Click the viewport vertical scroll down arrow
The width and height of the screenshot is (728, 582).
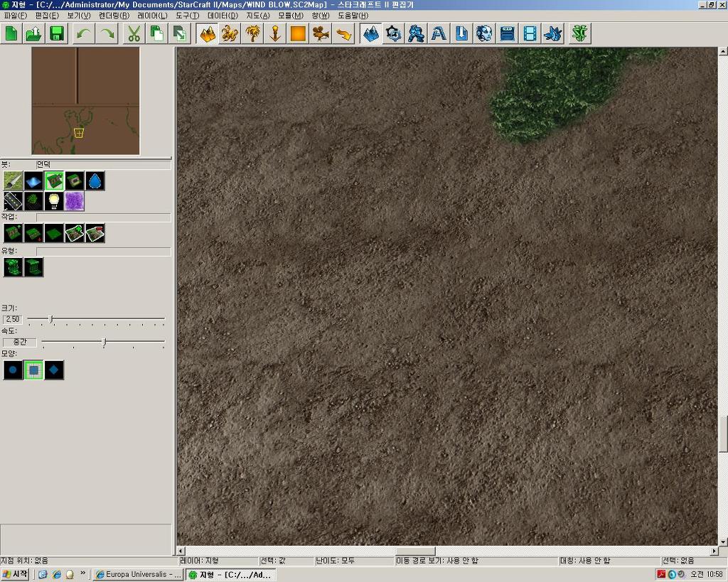click(723, 541)
